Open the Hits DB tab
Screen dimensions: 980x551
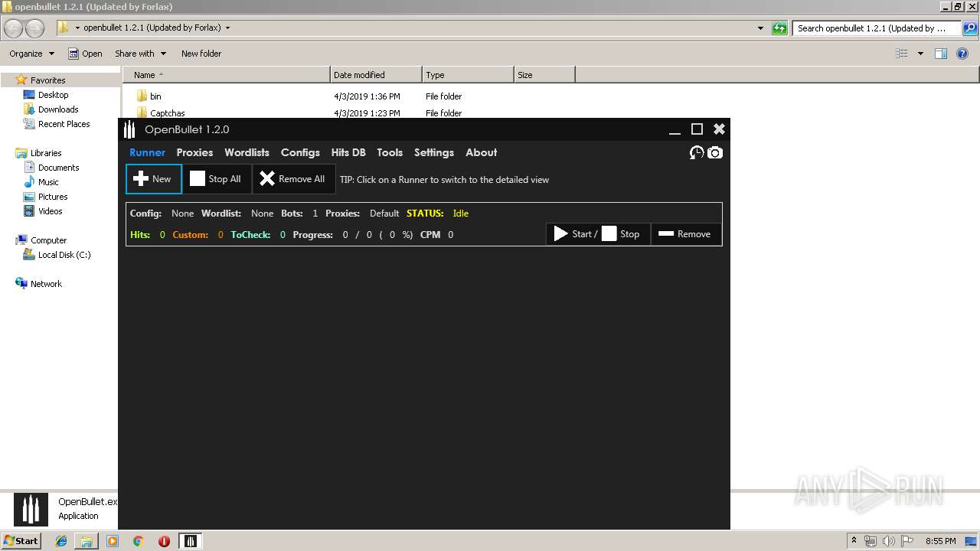[x=348, y=152]
